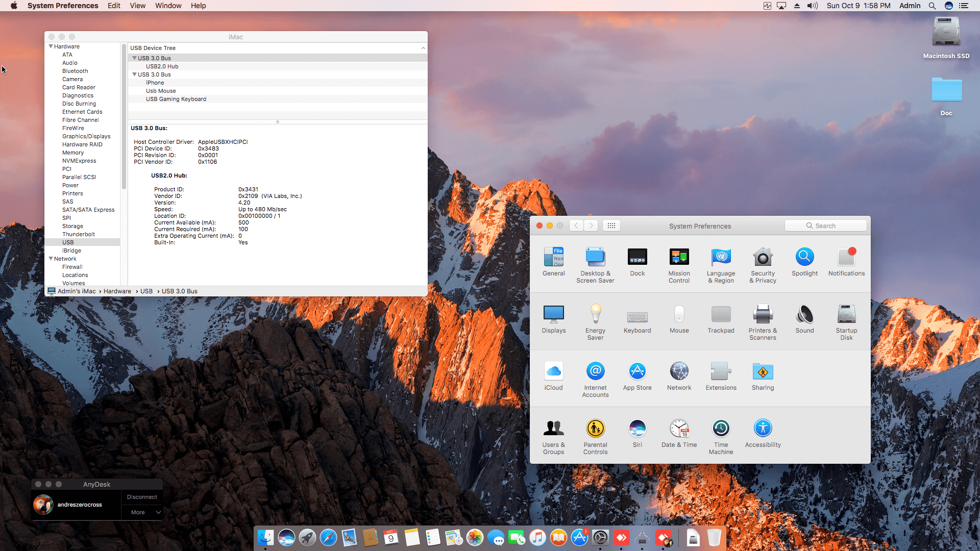Open Security & Privacy preferences
This screenshot has height=551, width=980.
pyautogui.click(x=763, y=265)
